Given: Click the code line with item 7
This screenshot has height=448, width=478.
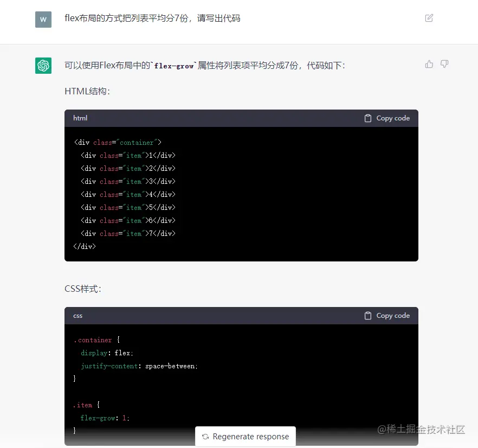Looking at the screenshot, I should (x=128, y=233).
